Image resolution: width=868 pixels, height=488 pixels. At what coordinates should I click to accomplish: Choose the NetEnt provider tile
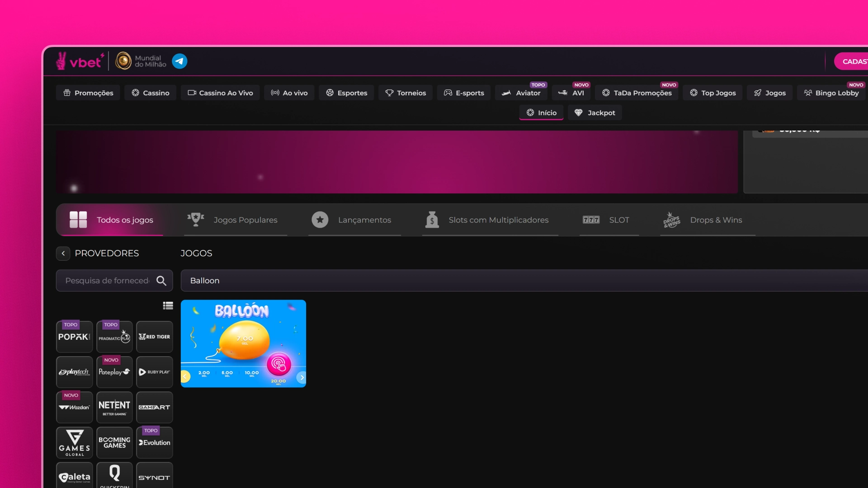[x=114, y=408]
